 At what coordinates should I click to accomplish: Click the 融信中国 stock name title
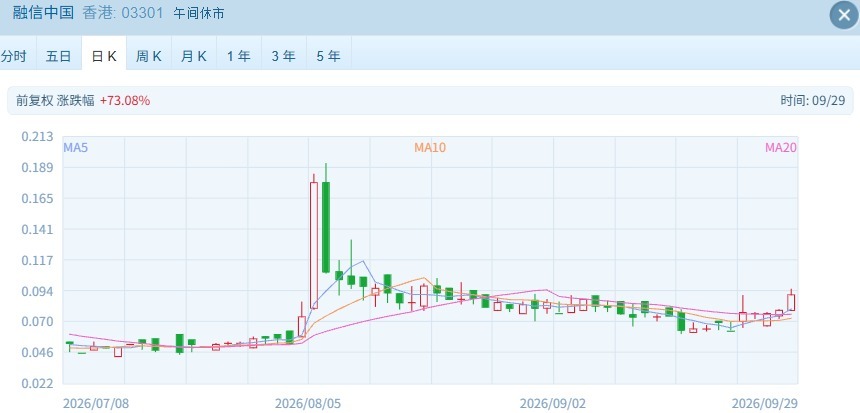[43, 13]
